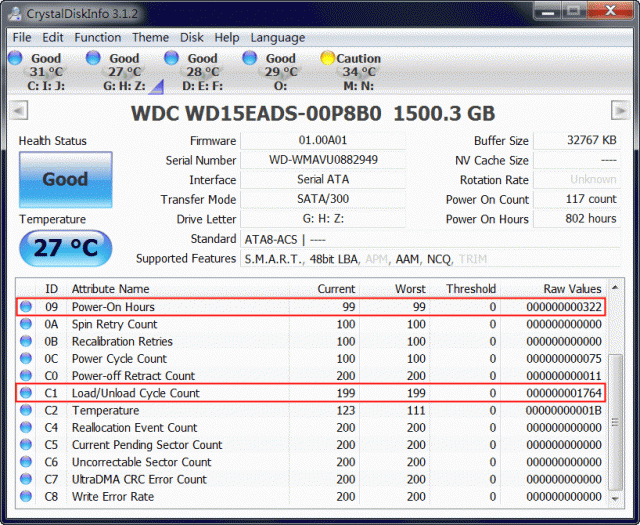Click raw value 000000001764

564,393
